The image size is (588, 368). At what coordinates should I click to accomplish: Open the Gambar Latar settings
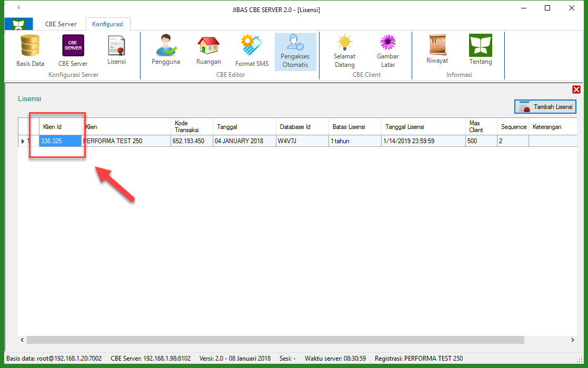tap(387, 50)
